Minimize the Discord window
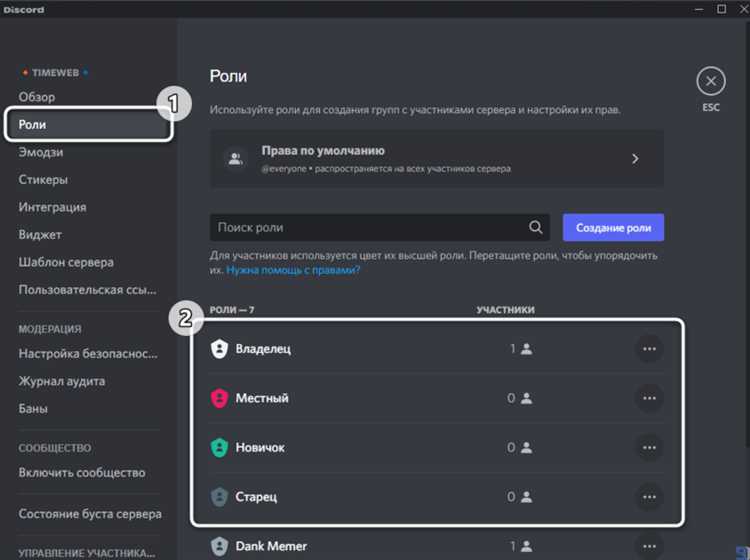 point(699,9)
